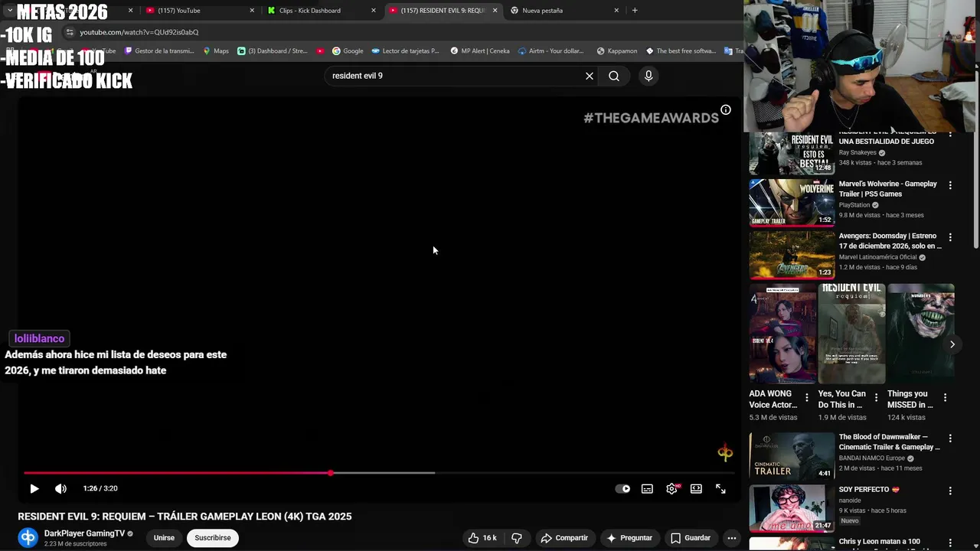980x551 pixels.
Task: Open Avengers: Doomsday video thumbnail
Action: coord(792,255)
